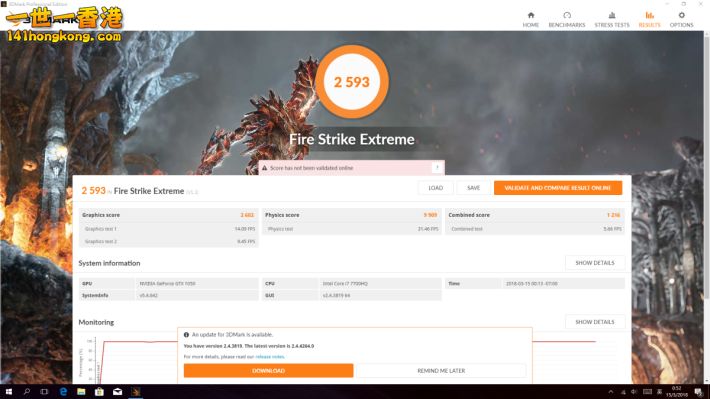
Task: Click the GPU NVIDIA GeForce value
Action: pos(167,284)
